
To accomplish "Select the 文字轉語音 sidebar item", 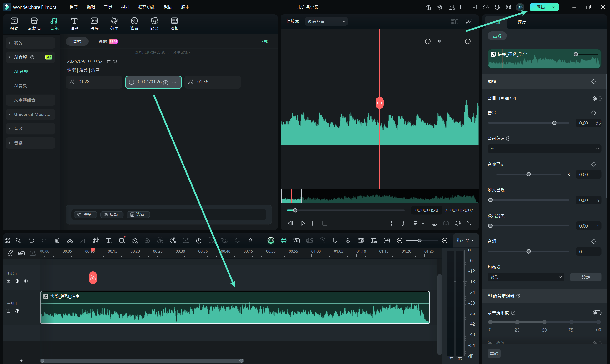I will (30, 100).
